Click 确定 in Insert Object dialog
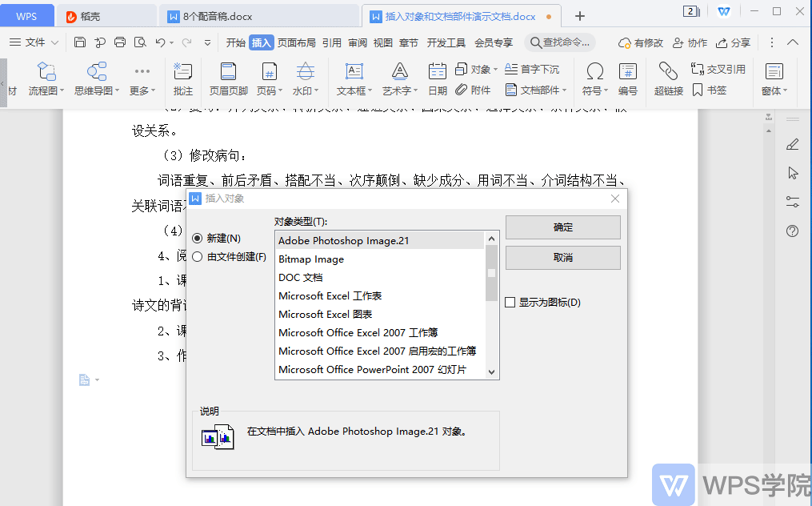 click(563, 227)
